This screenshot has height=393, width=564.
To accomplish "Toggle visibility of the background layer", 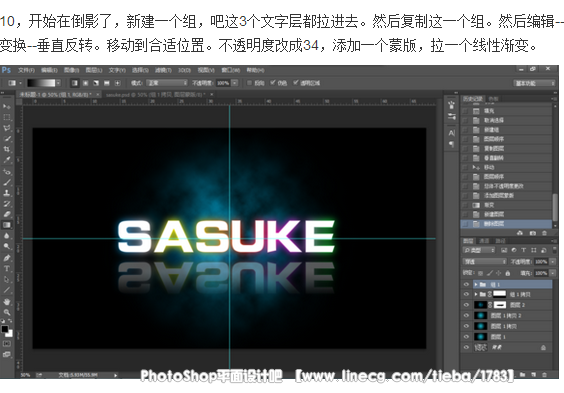I will [466, 347].
